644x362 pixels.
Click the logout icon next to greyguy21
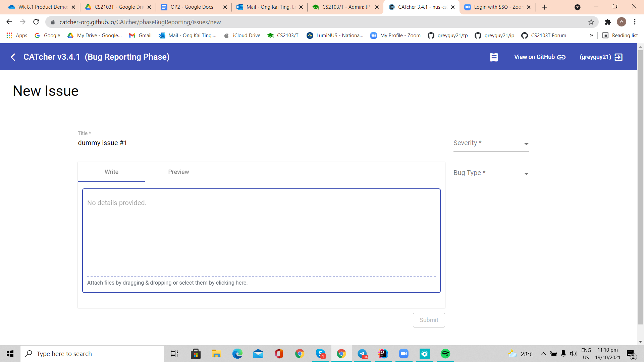tap(619, 57)
